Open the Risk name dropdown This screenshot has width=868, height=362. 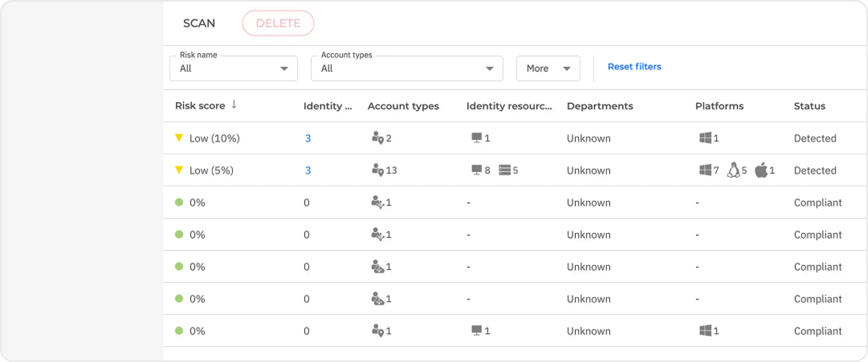[x=233, y=68]
